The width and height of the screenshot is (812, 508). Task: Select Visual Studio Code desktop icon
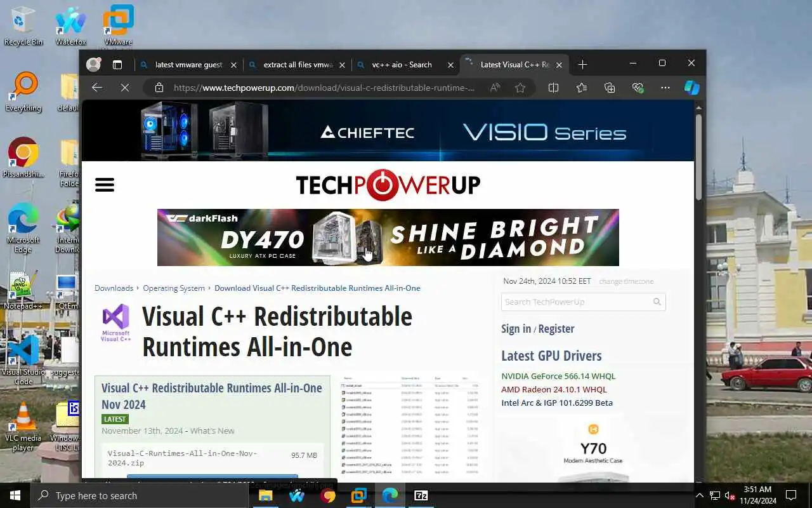coord(23,360)
